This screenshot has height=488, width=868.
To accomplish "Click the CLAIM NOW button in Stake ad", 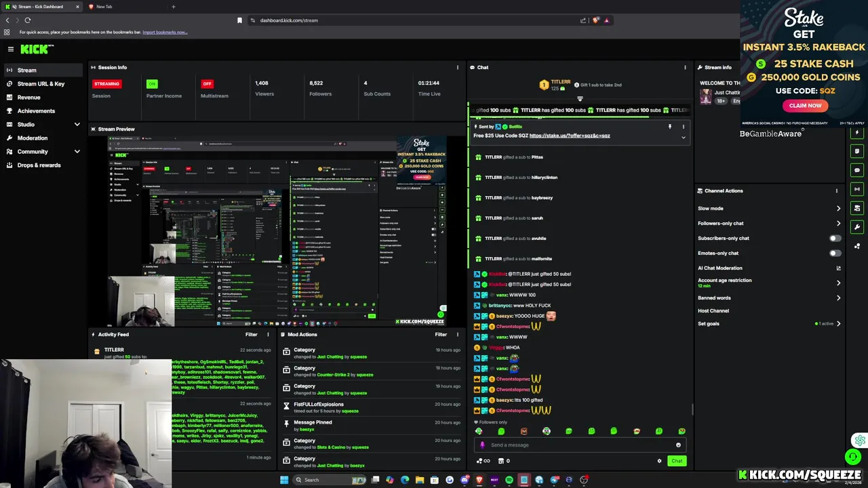I will click(805, 106).
